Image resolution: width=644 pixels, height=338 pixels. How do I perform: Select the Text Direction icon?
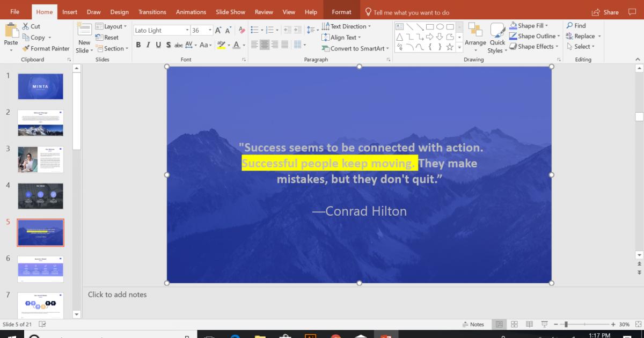coord(346,26)
